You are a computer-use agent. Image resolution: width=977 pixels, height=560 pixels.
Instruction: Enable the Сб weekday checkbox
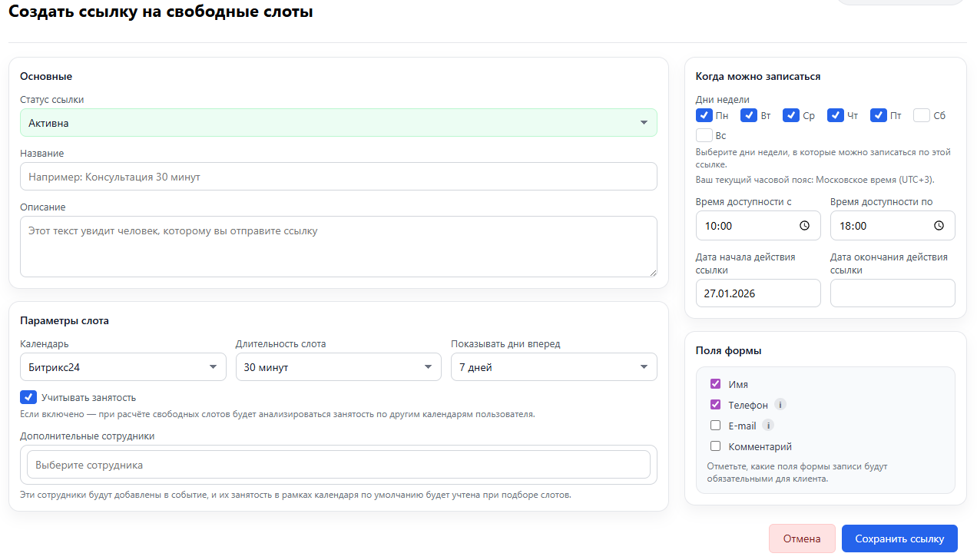(922, 115)
